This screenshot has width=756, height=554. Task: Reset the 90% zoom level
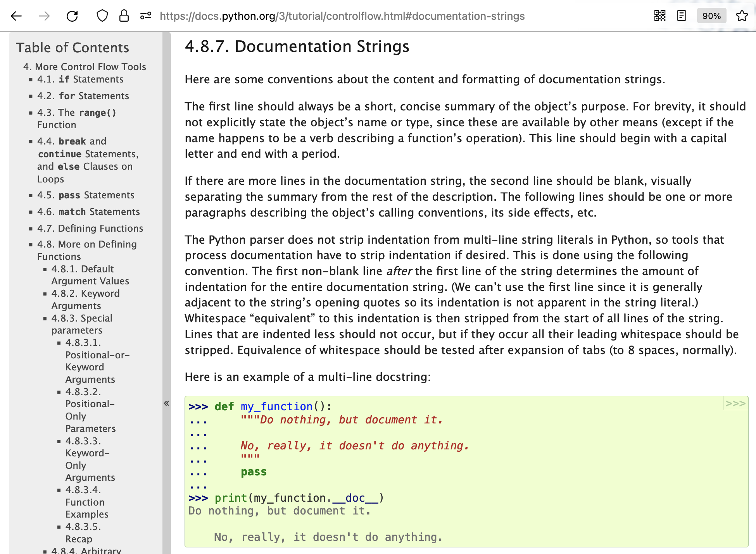711,16
